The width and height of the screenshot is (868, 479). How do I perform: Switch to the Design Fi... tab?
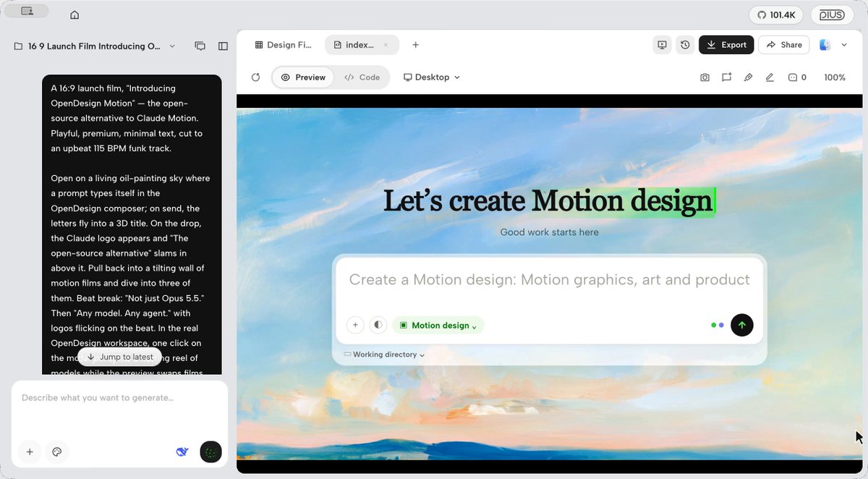click(283, 45)
